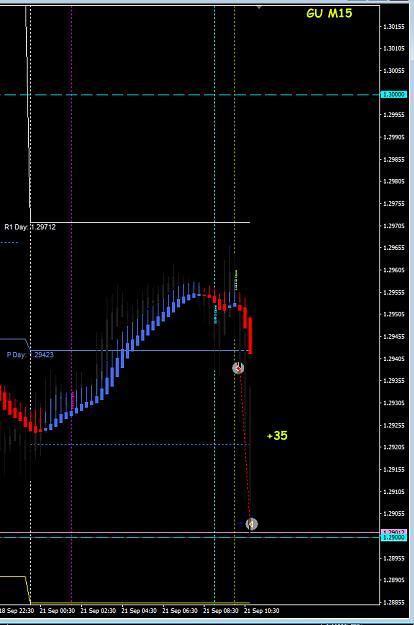414x625 pixels.
Task: Click the 1.29205 price axis label
Action: click(x=394, y=447)
